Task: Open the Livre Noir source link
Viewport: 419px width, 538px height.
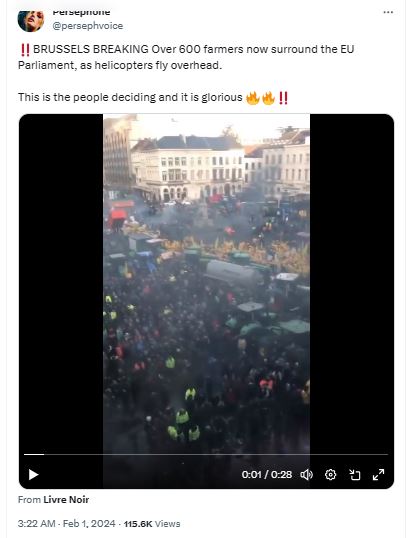Action: pos(66,500)
